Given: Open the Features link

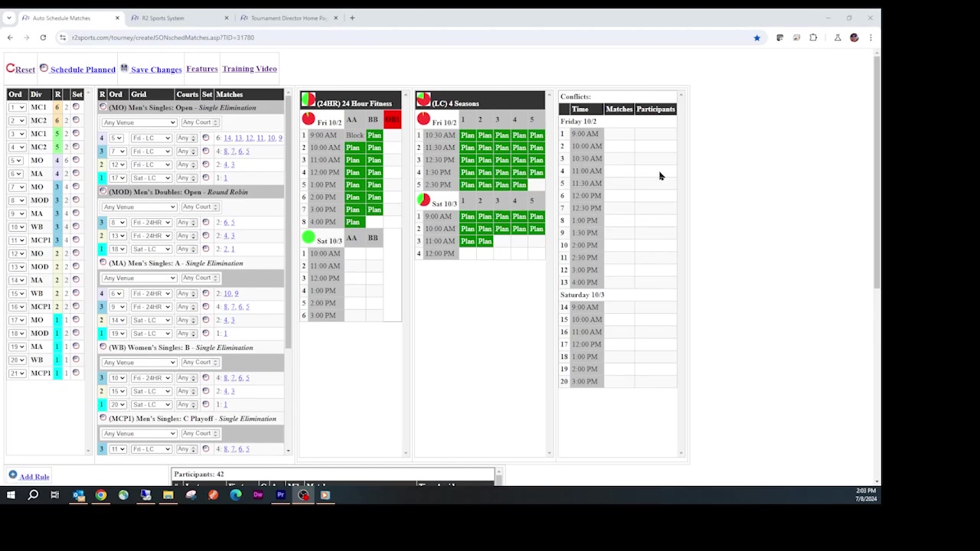Looking at the screenshot, I should tap(202, 69).
